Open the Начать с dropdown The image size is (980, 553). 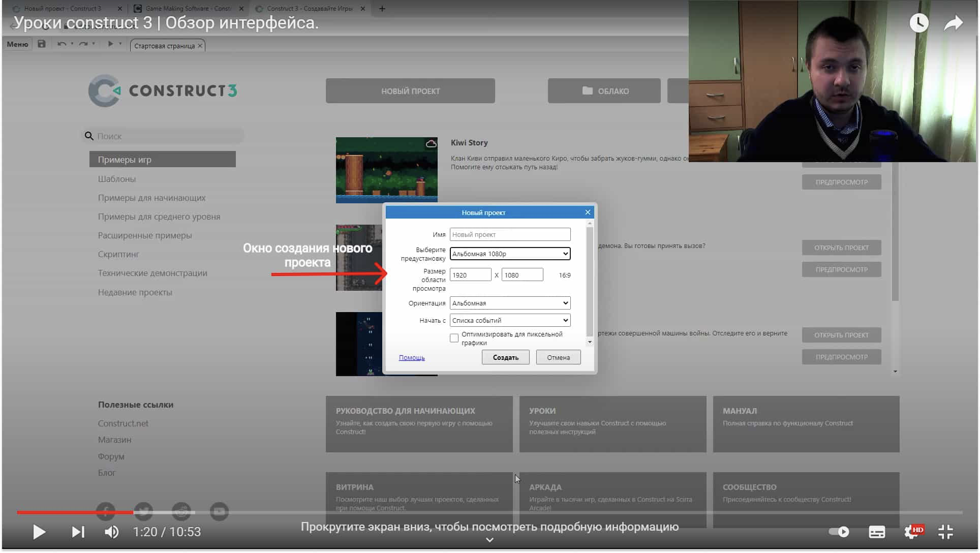coord(510,320)
